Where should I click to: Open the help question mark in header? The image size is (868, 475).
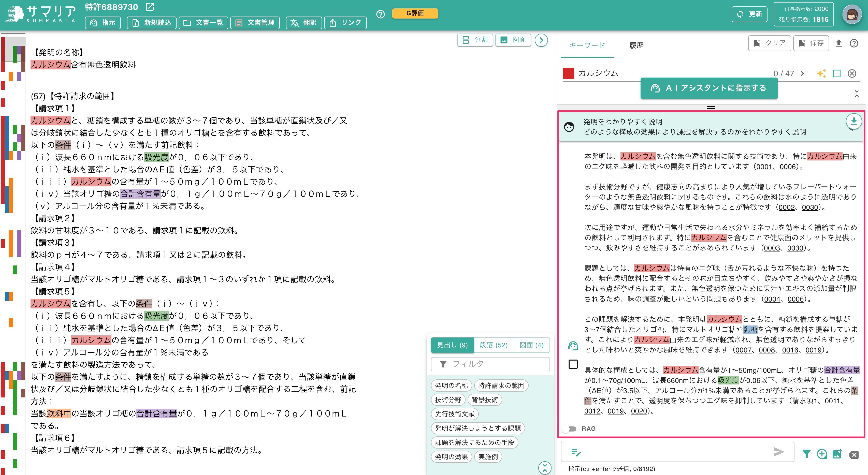click(x=380, y=14)
